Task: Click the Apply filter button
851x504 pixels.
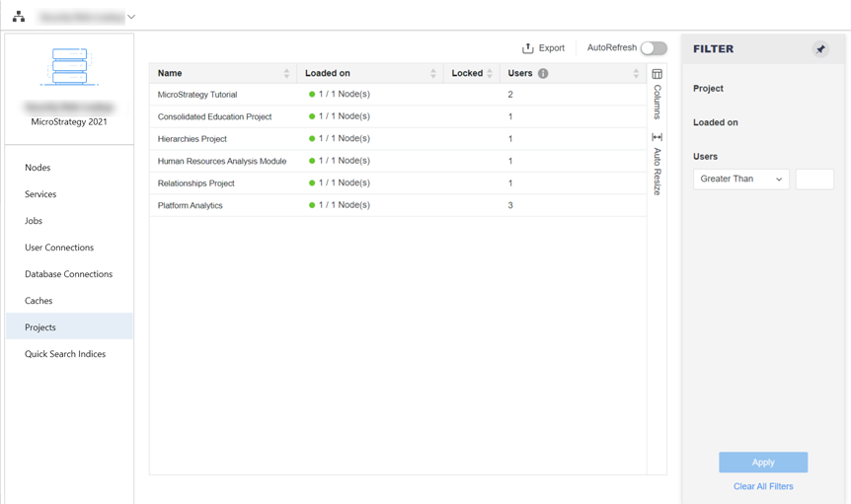Action: pyautogui.click(x=762, y=463)
